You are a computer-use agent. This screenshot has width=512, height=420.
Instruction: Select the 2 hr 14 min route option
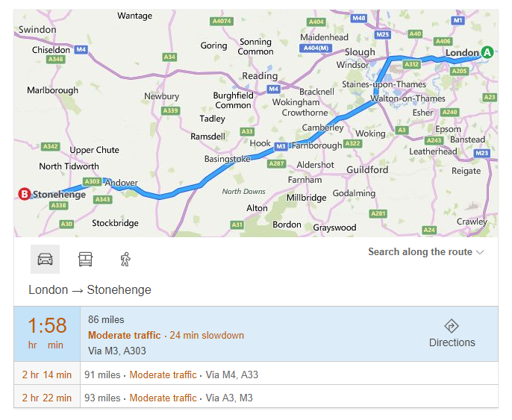(256, 374)
